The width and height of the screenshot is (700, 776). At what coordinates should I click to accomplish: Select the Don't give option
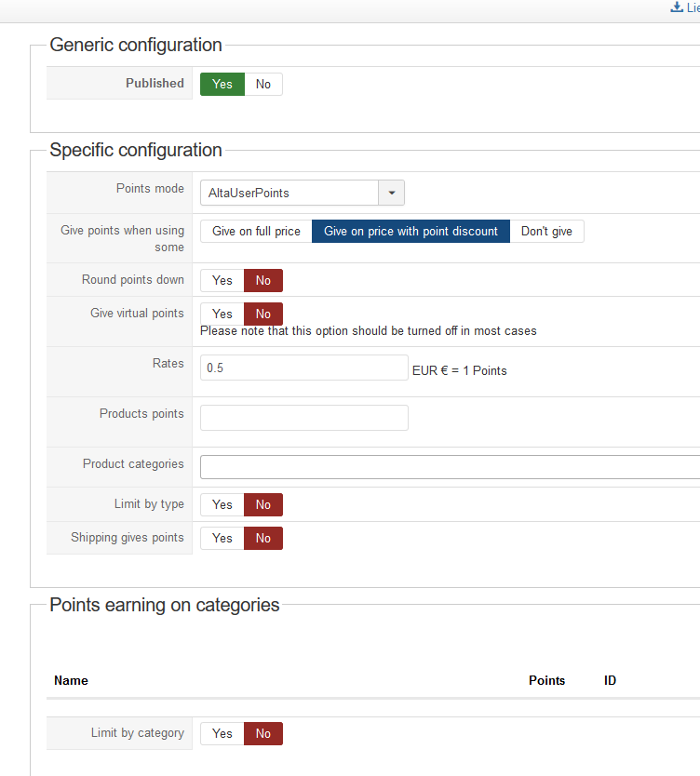[x=546, y=231]
